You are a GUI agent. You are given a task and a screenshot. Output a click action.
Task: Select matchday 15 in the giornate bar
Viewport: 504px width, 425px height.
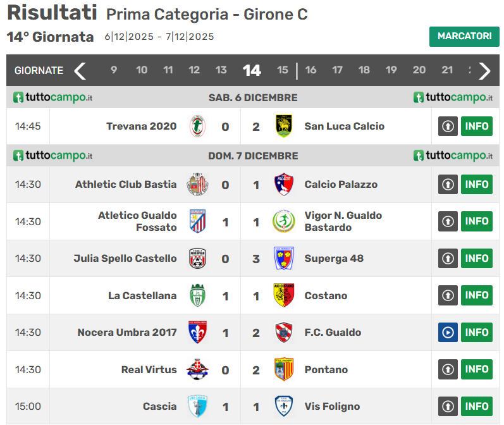point(282,70)
